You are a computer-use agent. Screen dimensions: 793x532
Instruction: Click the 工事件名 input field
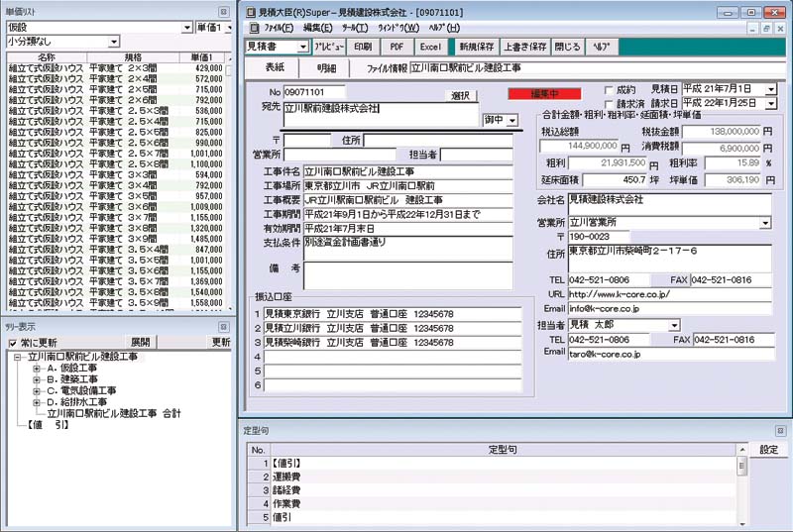click(407, 171)
